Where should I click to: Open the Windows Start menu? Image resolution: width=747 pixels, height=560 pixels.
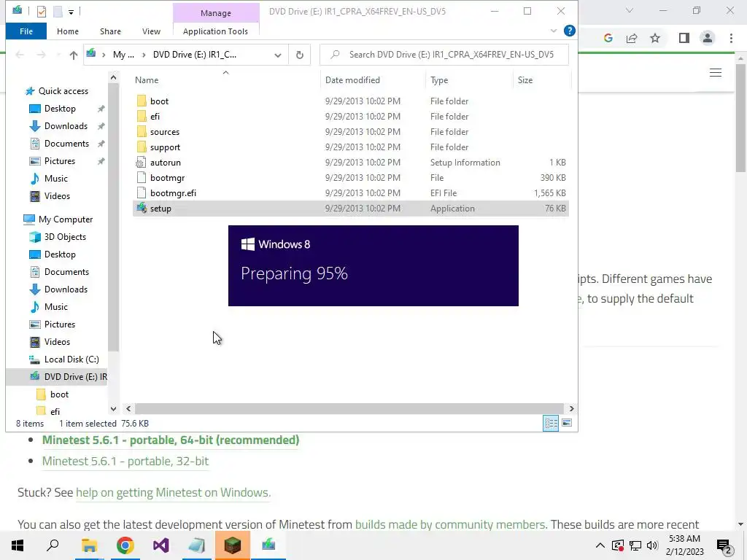(x=18, y=545)
